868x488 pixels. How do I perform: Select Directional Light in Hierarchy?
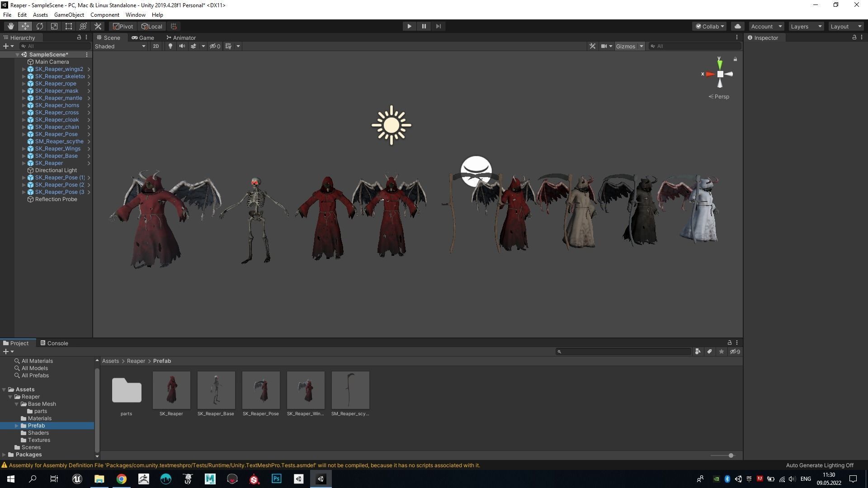[x=56, y=170]
